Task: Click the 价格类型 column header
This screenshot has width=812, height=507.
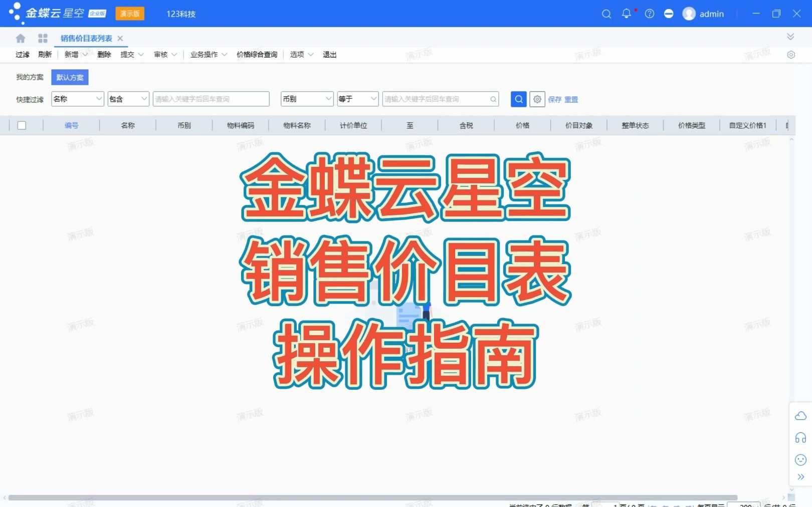Action: tap(692, 125)
